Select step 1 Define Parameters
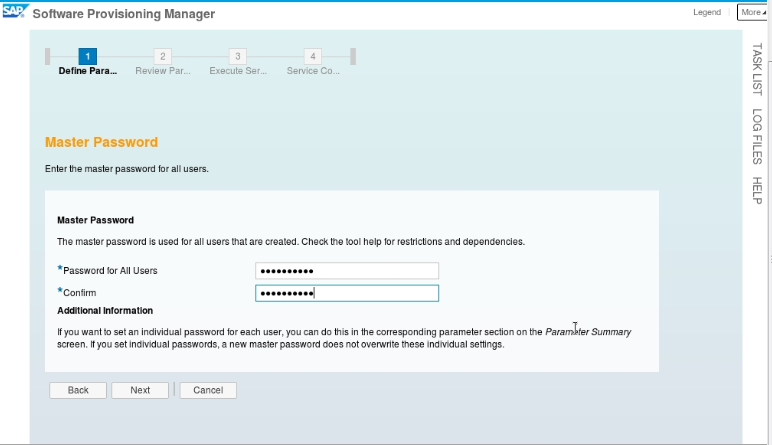 point(88,56)
